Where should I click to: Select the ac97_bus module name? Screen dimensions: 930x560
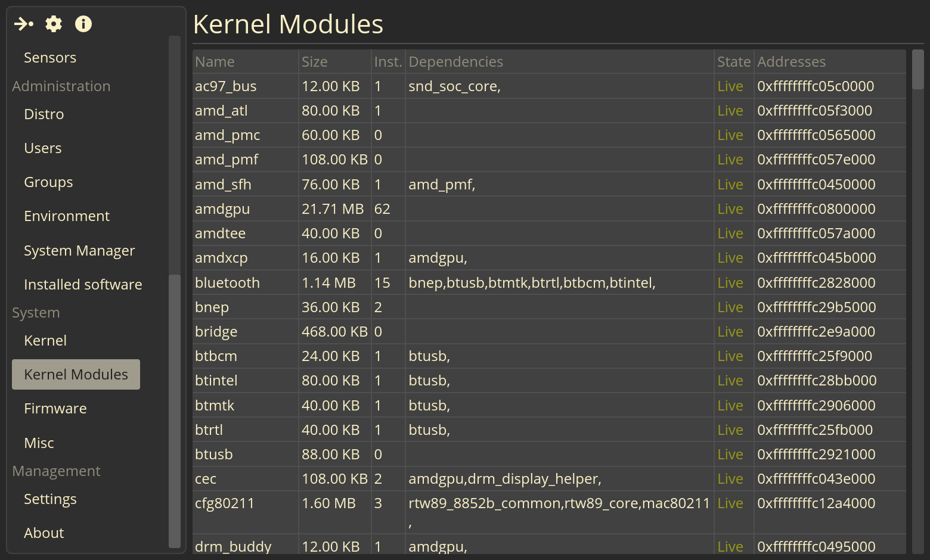225,86
